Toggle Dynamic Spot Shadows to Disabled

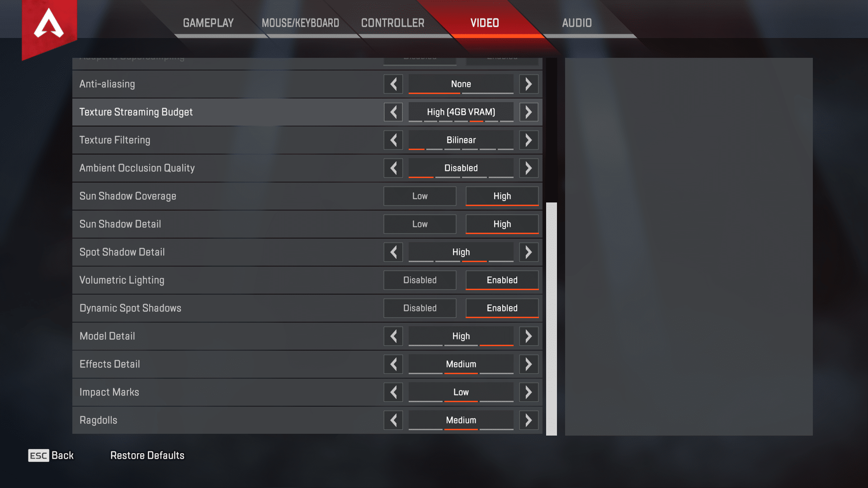coord(419,308)
